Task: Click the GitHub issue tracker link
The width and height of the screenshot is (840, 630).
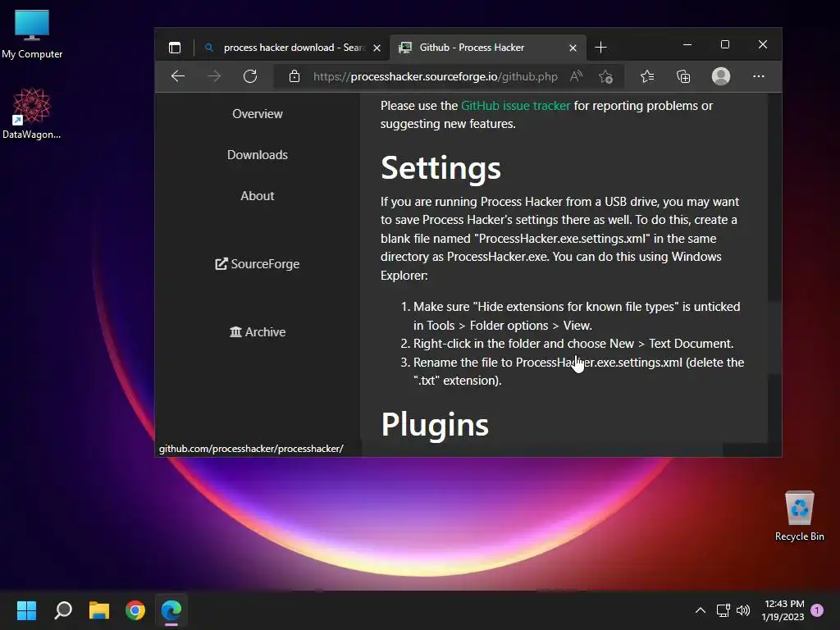Action: click(x=515, y=106)
